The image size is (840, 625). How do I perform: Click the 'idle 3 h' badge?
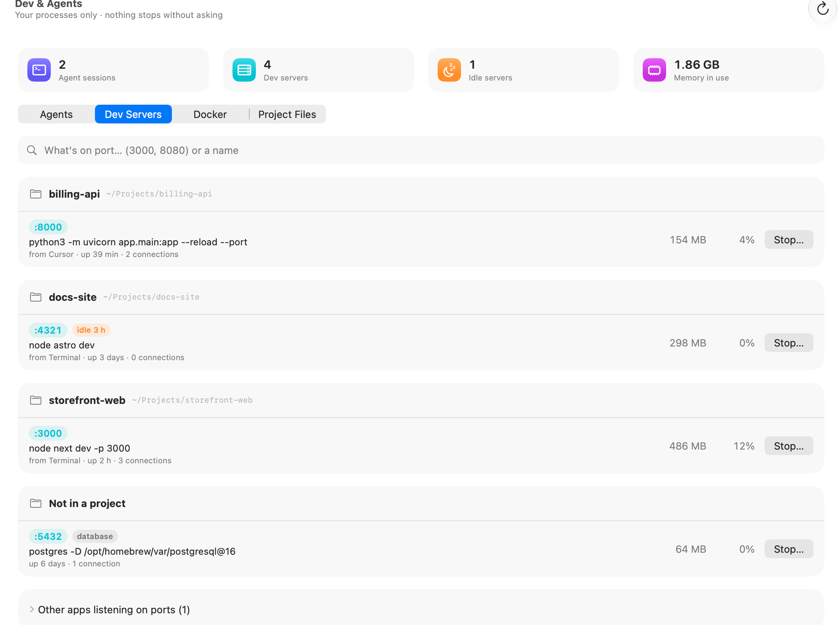(91, 330)
